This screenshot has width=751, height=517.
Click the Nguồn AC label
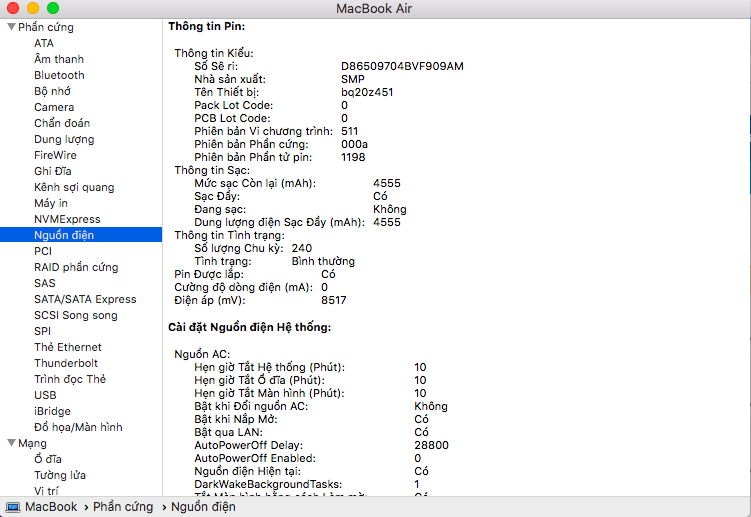click(x=202, y=354)
